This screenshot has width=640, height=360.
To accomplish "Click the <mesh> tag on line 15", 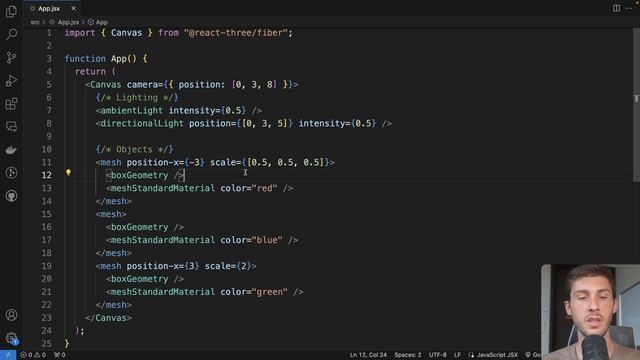I will (111, 214).
